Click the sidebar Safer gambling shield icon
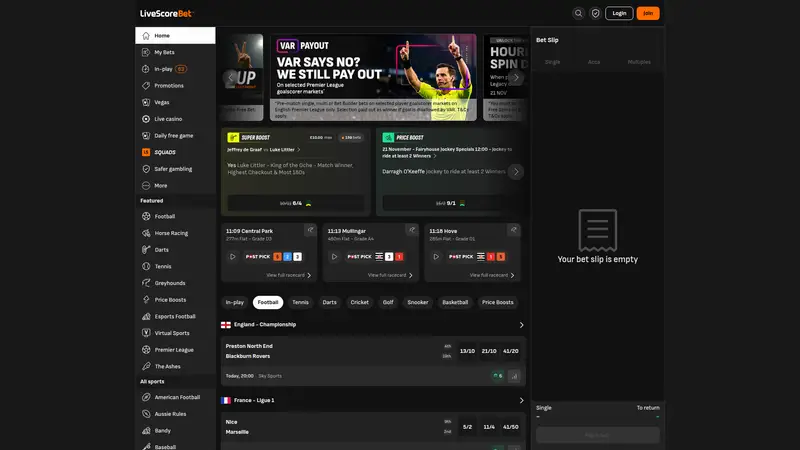 tap(146, 169)
